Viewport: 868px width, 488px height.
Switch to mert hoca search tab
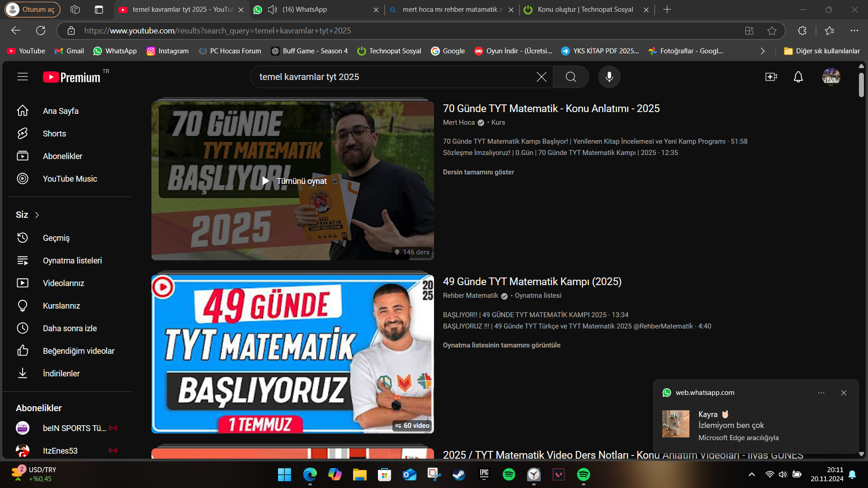(x=452, y=9)
